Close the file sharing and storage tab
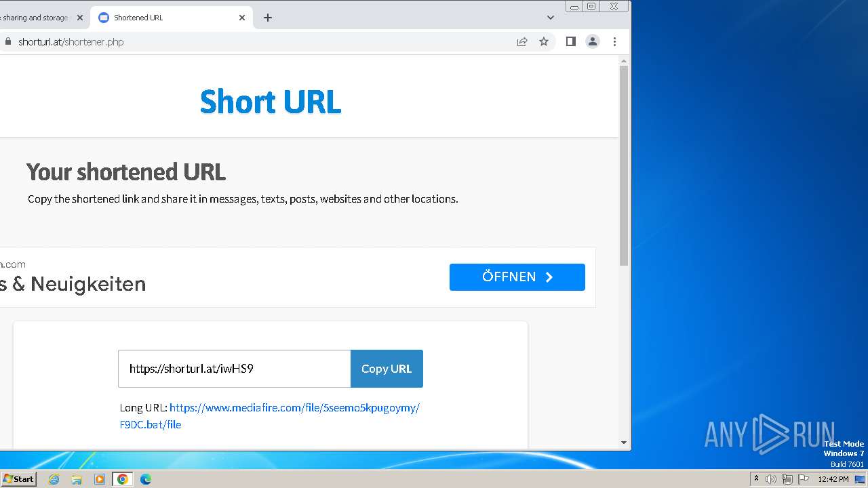 (79, 18)
